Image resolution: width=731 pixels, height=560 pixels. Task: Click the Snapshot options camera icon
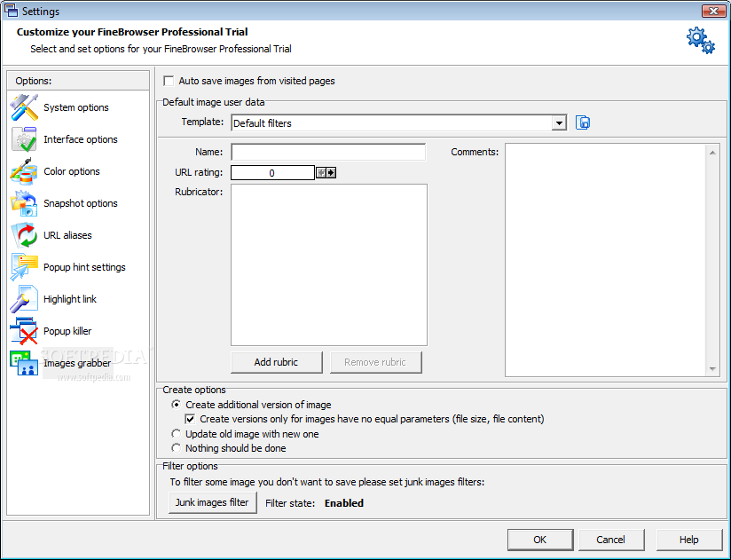click(24, 203)
